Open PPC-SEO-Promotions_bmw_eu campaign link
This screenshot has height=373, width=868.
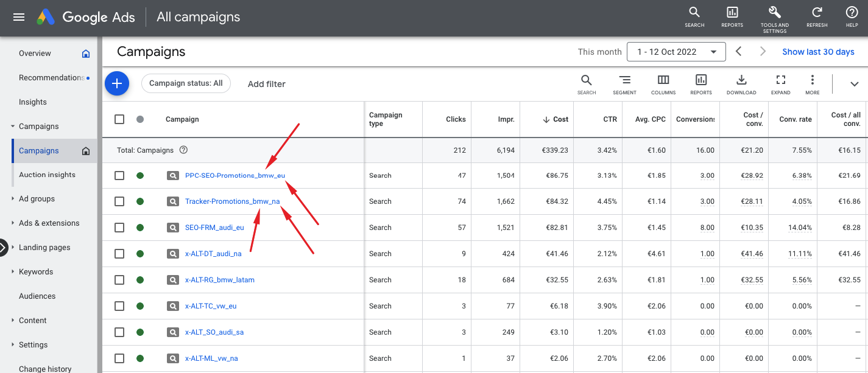235,176
